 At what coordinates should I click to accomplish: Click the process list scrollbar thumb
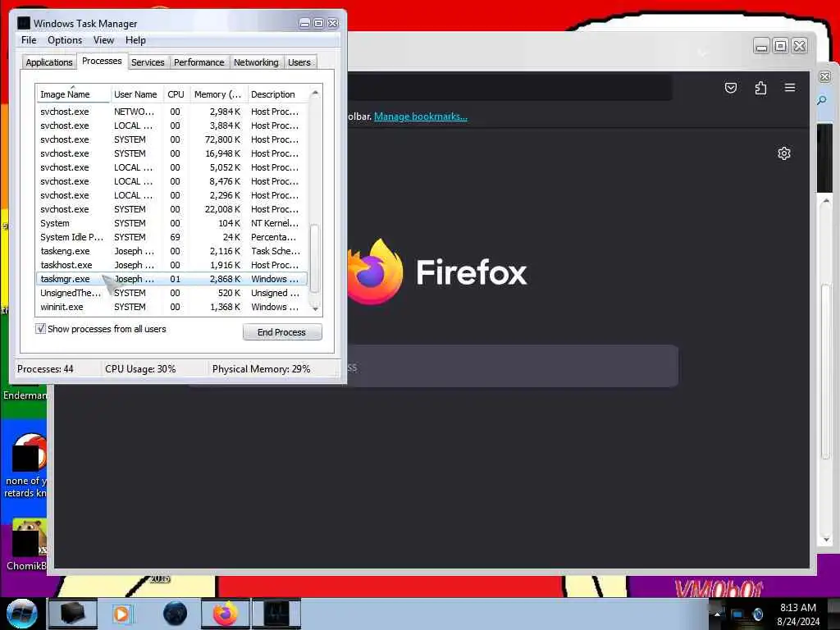point(315,258)
